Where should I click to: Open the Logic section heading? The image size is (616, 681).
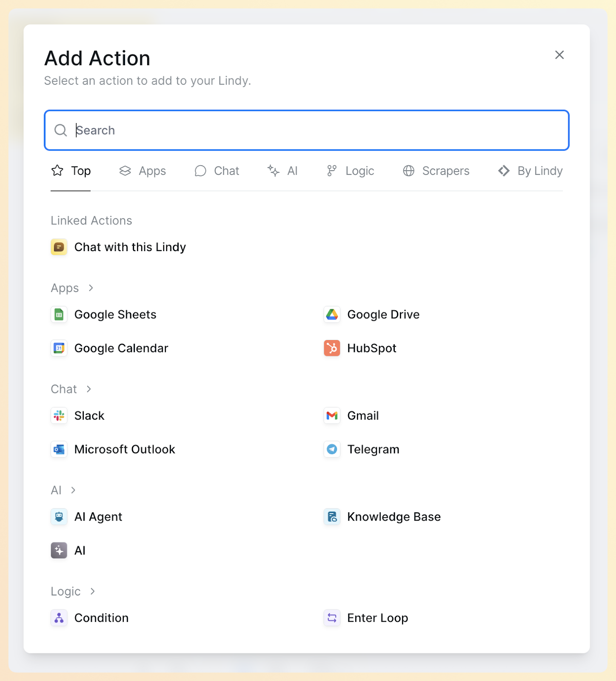click(66, 592)
